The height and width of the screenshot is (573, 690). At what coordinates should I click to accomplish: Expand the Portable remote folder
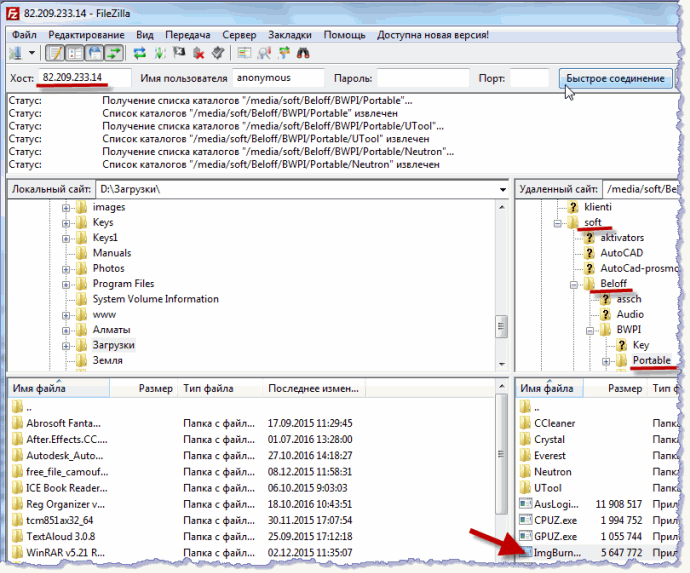(x=606, y=362)
